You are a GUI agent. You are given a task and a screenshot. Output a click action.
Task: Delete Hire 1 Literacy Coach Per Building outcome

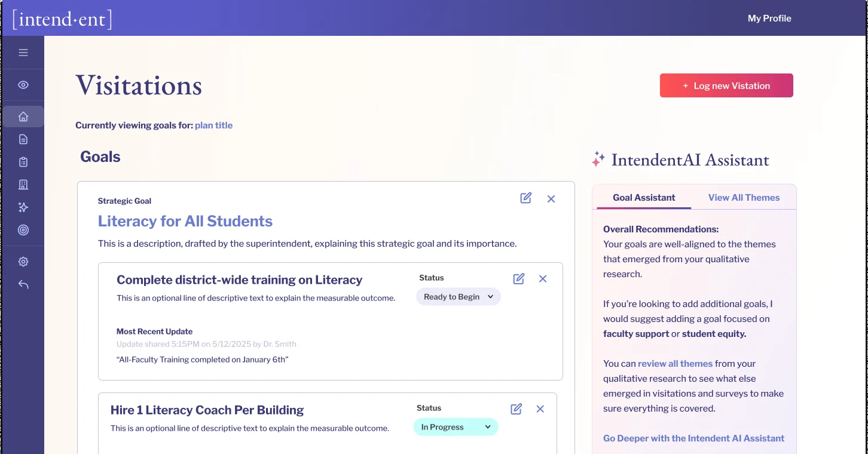click(x=540, y=409)
